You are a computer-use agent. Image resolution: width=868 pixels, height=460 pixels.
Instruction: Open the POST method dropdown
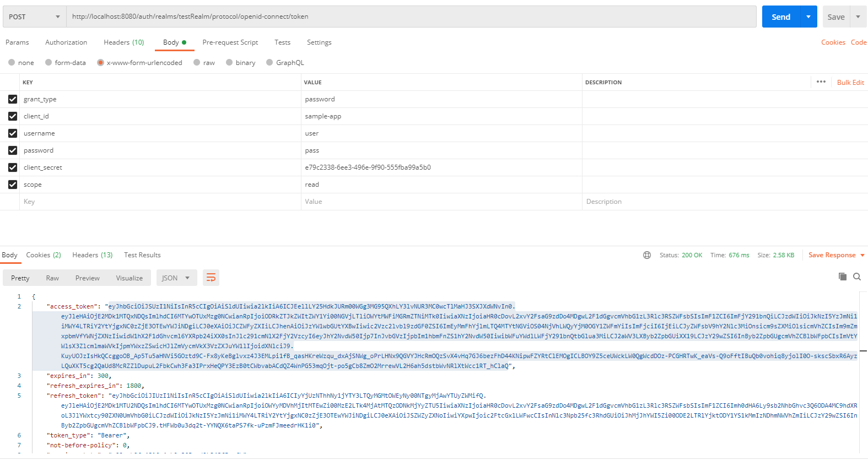click(x=34, y=17)
